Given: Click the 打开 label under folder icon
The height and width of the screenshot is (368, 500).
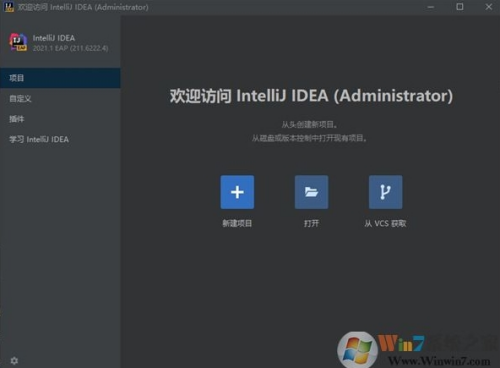Looking at the screenshot, I should tap(311, 223).
